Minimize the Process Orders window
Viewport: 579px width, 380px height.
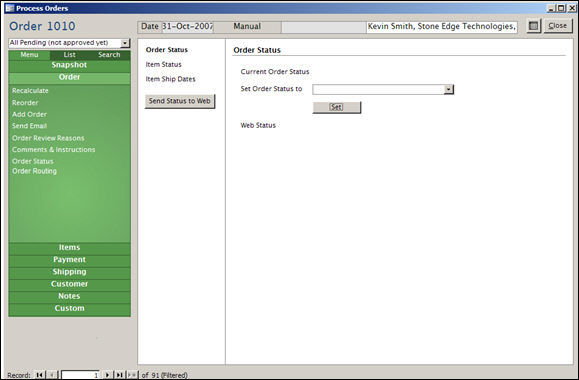551,8
